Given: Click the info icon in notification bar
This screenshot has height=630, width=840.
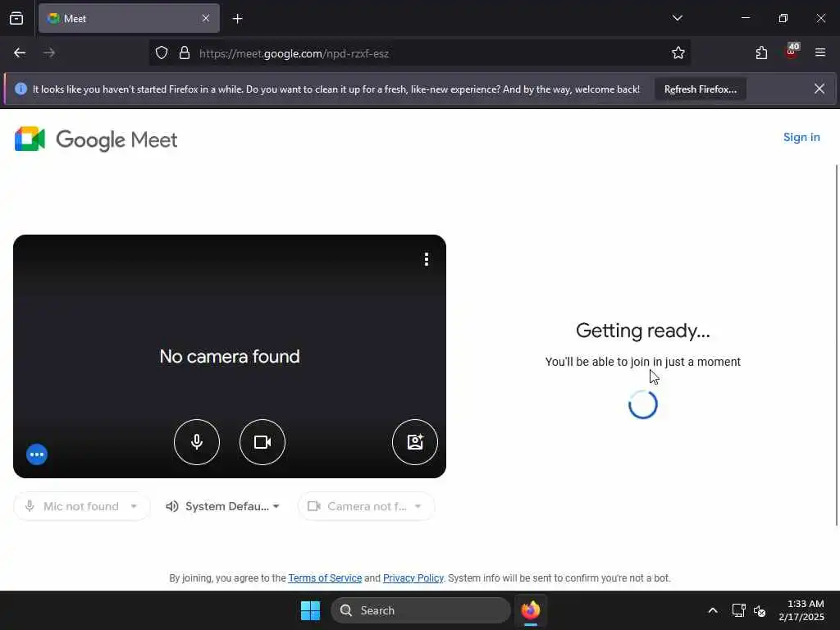Looking at the screenshot, I should 21,89.
